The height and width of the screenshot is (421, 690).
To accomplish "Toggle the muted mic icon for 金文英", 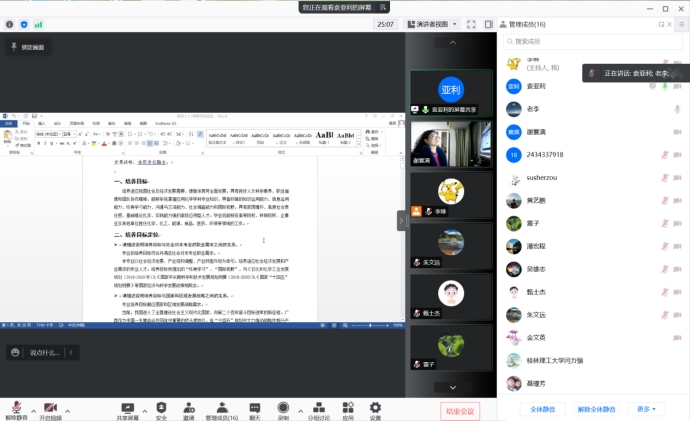I will 663,338.
